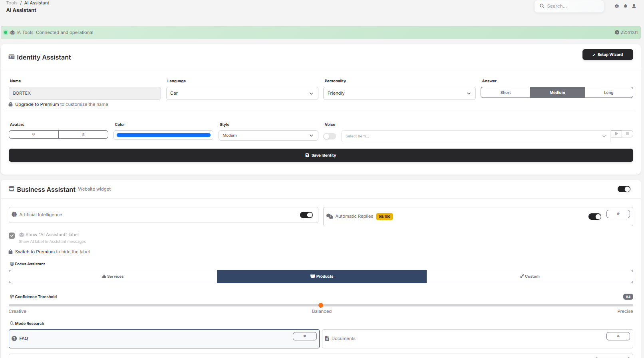Click the settings gear icon in header

pos(617,6)
